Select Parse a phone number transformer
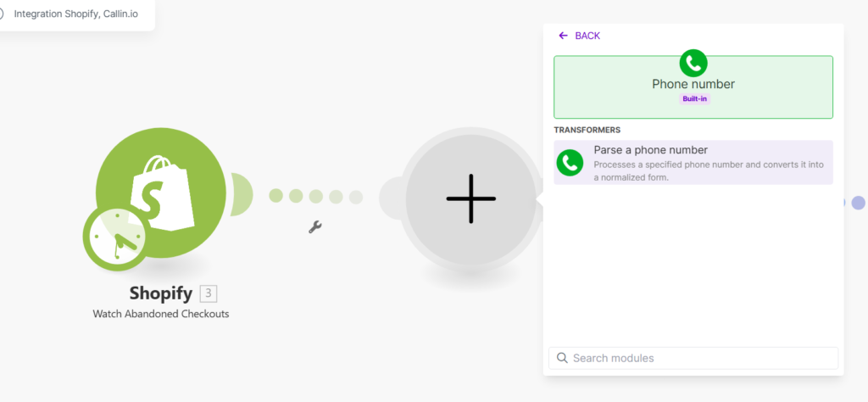This screenshot has height=402, width=868. coord(693,163)
